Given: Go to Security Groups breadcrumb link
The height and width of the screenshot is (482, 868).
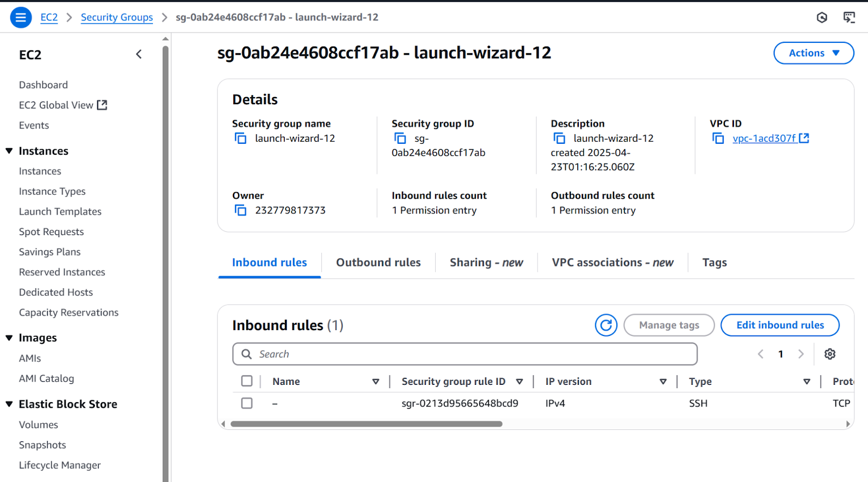Looking at the screenshot, I should (x=117, y=17).
